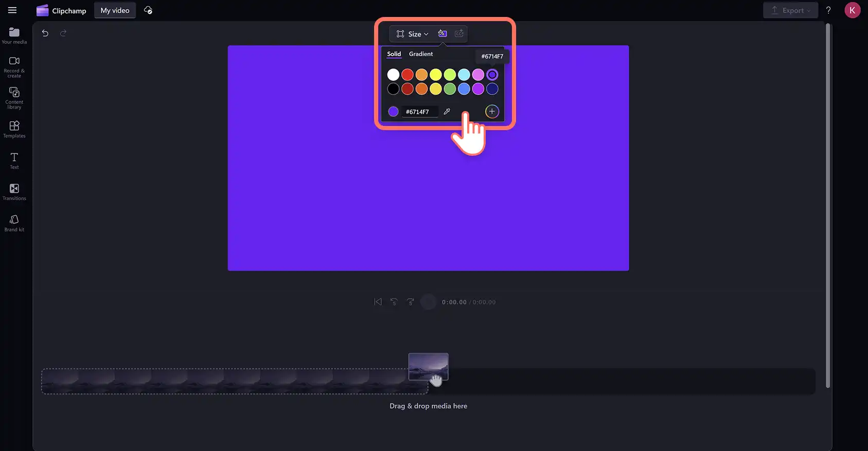The height and width of the screenshot is (451, 868).
Task: Select the selected purple ring swatch
Action: coord(492,75)
